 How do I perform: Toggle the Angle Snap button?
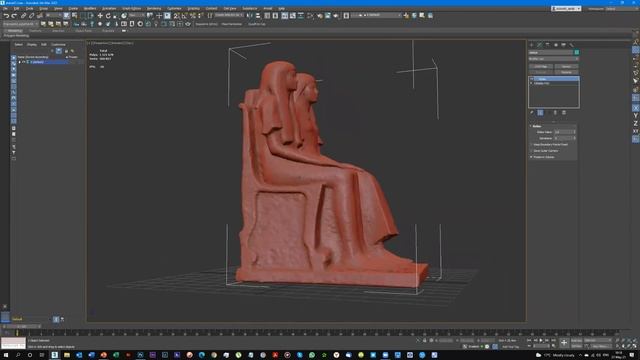click(184, 16)
